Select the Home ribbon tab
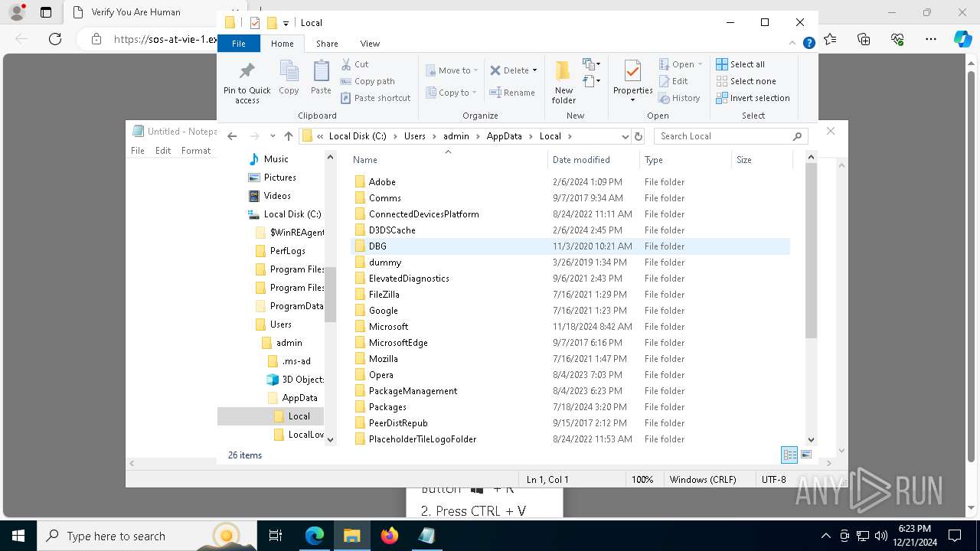Image resolution: width=980 pixels, height=551 pixels. (282, 44)
